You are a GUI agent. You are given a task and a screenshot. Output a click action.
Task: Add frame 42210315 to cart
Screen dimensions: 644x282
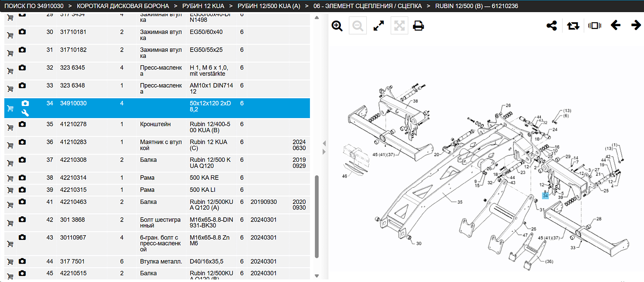[10, 190]
